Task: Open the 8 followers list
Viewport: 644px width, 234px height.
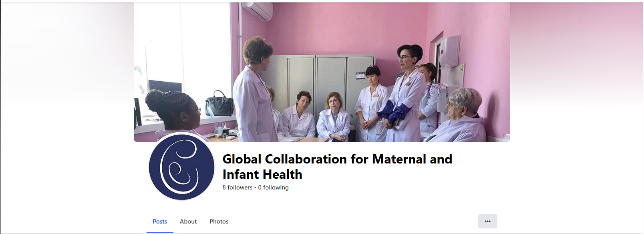Action: coord(237,188)
